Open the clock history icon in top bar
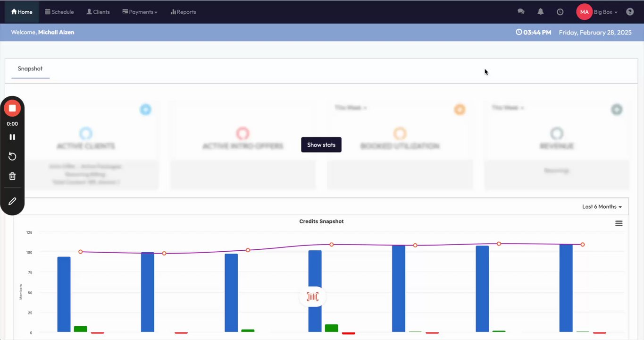The image size is (644, 340). (x=560, y=12)
